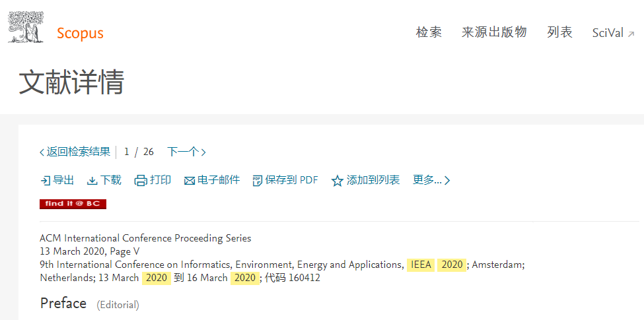
Task: Click the download icon beside 下载
Action: [92, 181]
